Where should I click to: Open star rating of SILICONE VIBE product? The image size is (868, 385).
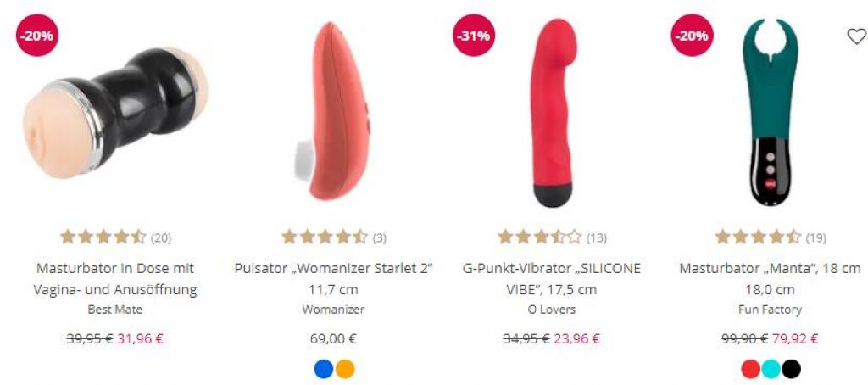[540, 237]
